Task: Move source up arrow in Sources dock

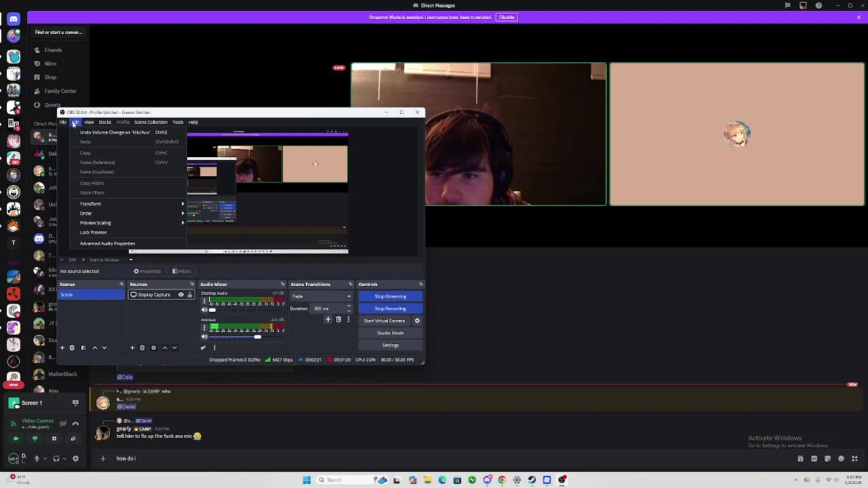Action: coord(165,348)
